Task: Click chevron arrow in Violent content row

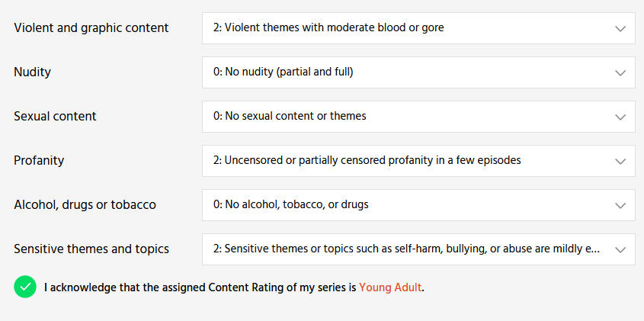Action: coord(620,28)
